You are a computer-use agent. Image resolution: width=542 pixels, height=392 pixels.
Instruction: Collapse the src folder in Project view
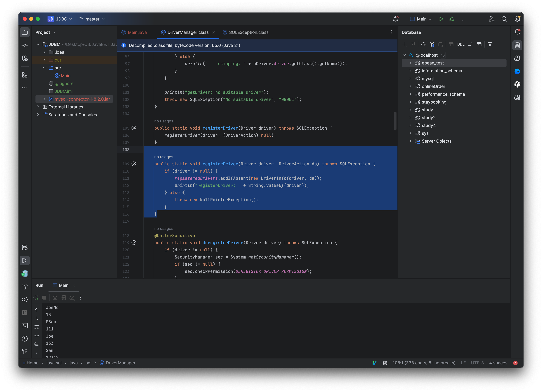coord(44,68)
